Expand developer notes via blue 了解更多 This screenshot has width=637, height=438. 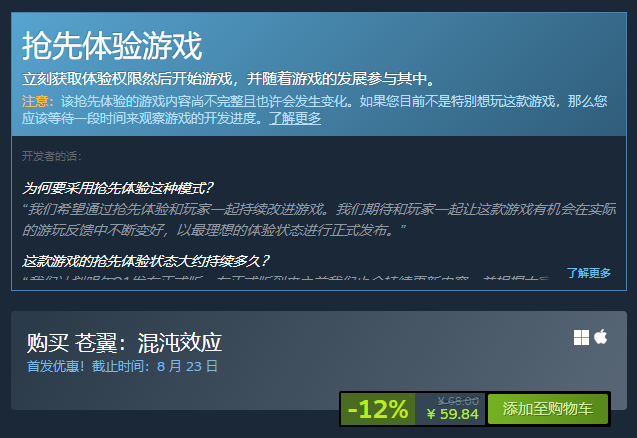[x=589, y=273]
